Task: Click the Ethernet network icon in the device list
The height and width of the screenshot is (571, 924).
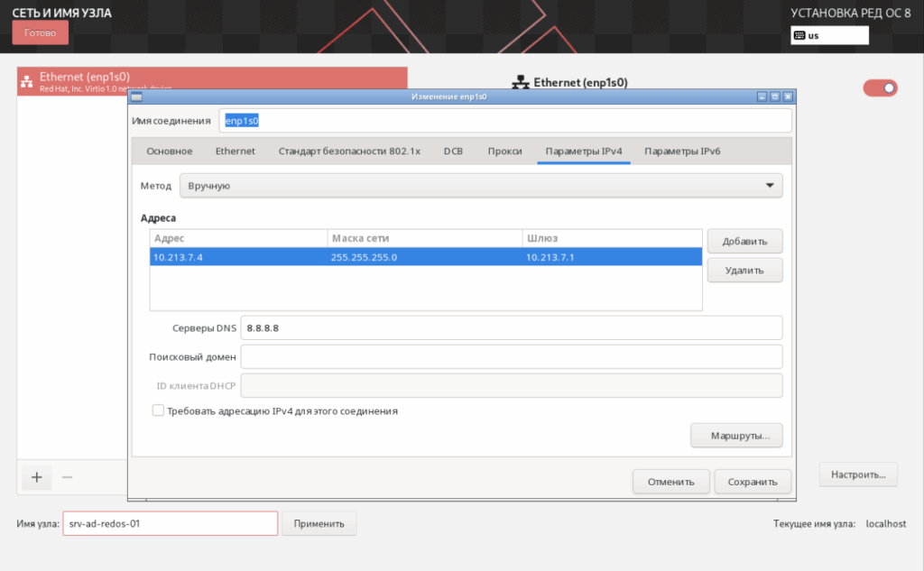Action: (26, 81)
